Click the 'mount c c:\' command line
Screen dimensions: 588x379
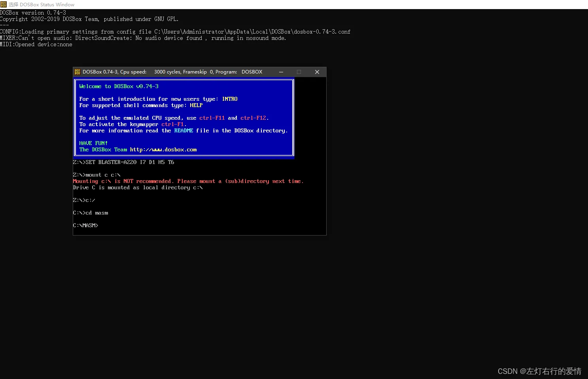(97, 175)
